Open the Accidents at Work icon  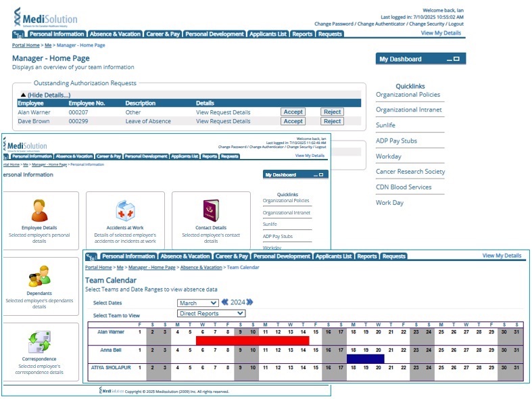pos(125,211)
